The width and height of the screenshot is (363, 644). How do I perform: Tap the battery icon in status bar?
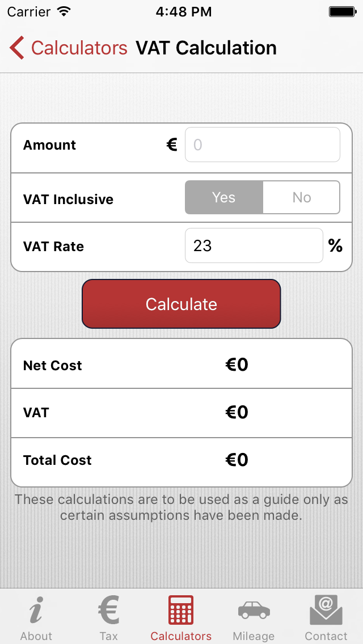point(343,11)
